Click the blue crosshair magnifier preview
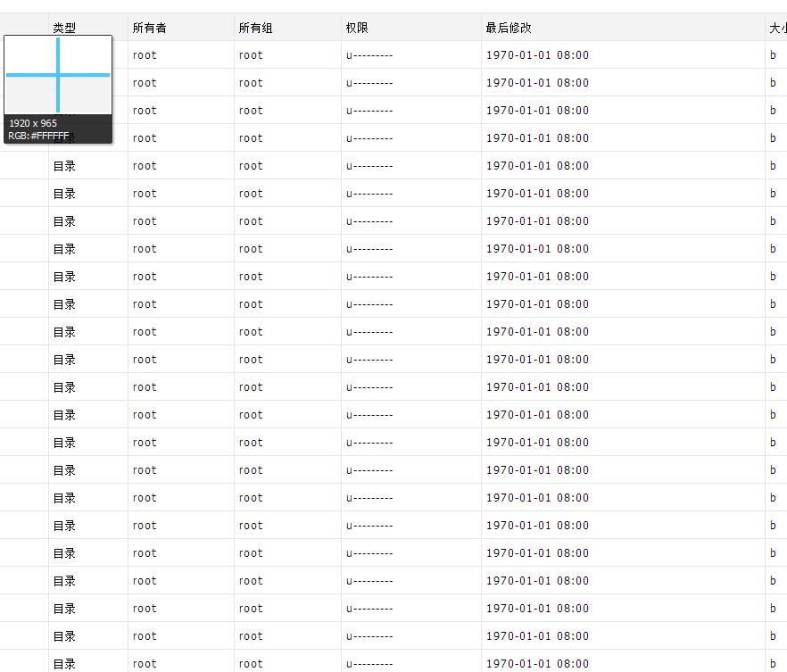Viewport: 787px width, 672px height. [58, 75]
